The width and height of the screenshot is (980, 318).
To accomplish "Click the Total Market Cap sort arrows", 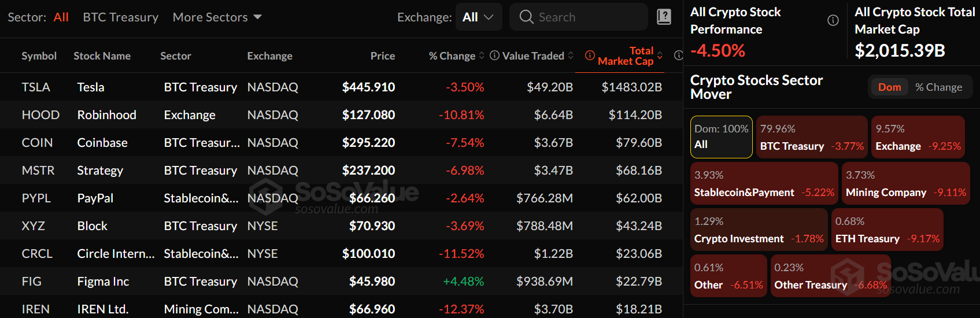I will pos(660,56).
